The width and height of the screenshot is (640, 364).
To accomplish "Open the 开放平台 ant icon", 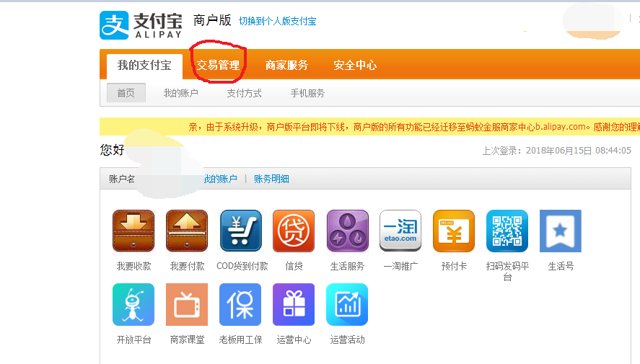I will tap(133, 304).
